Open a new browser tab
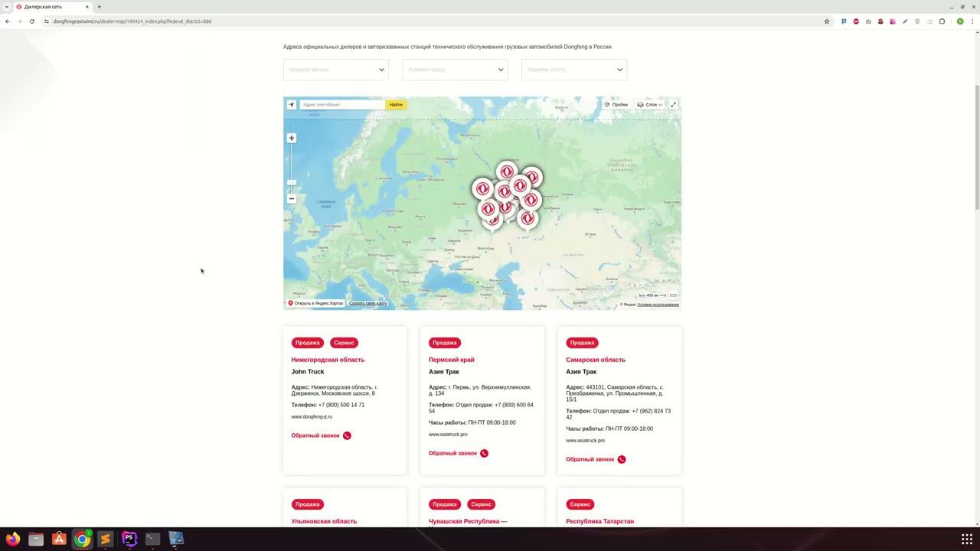The height and width of the screenshot is (551, 980). point(99,7)
